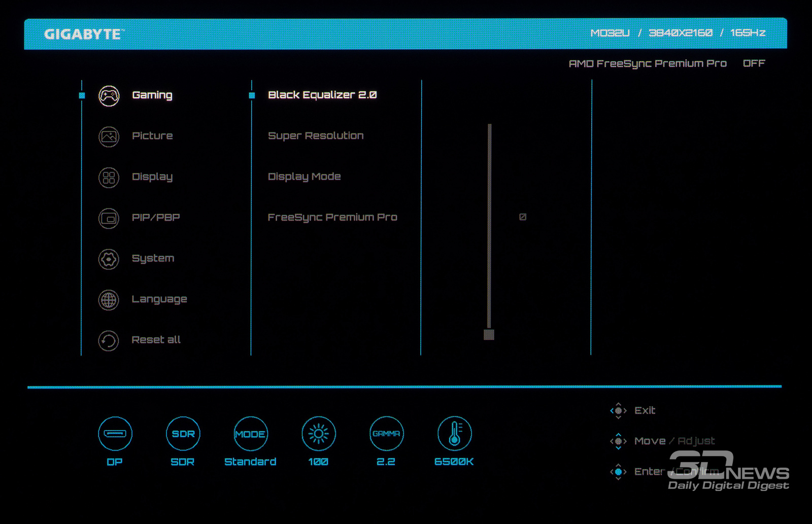Viewport: 812px width, 524px height.
Task: Click the AMD FreeSync Premium Pro OFF status
Action: [x=667, y=64]
